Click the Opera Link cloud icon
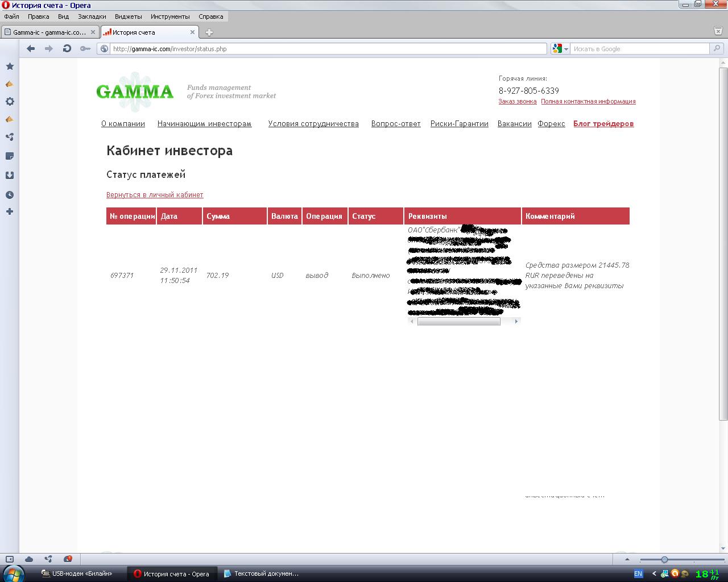Viewport: 728px width, 582px height. tap(29, 559)
